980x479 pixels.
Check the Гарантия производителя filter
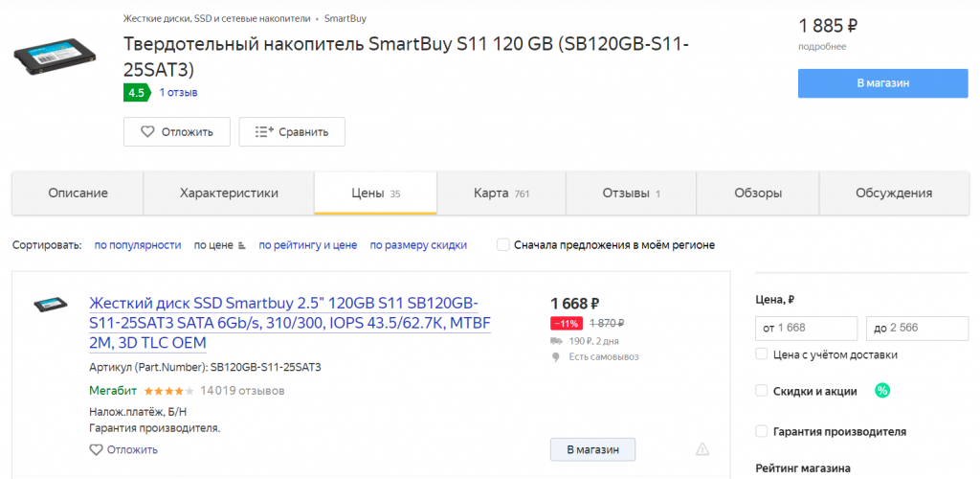point(762,431)
